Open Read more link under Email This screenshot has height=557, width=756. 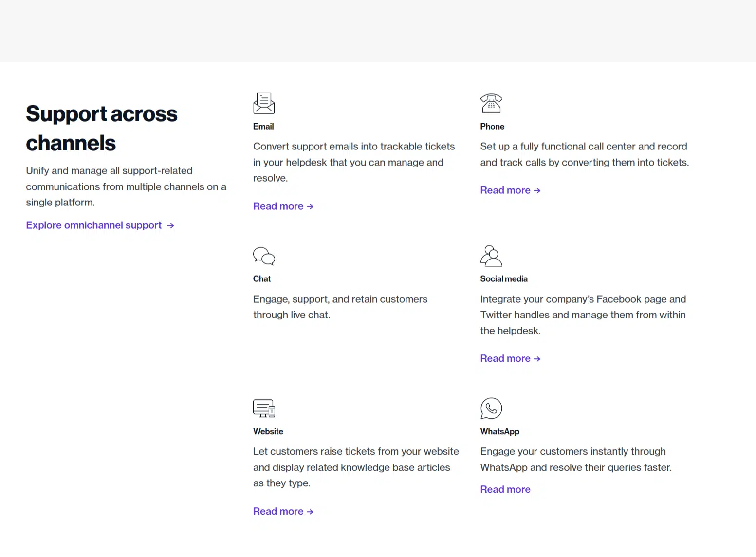[x=283, y=206]
